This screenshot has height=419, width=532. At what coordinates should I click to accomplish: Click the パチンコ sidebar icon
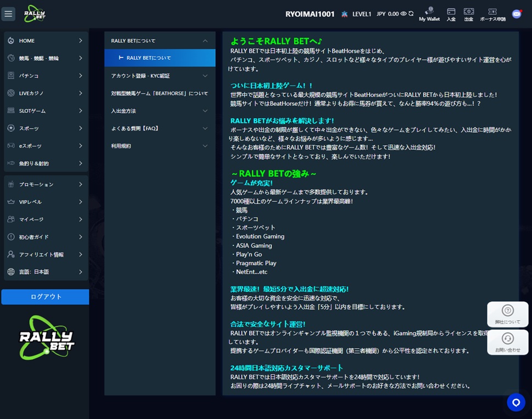click(11, 76)
